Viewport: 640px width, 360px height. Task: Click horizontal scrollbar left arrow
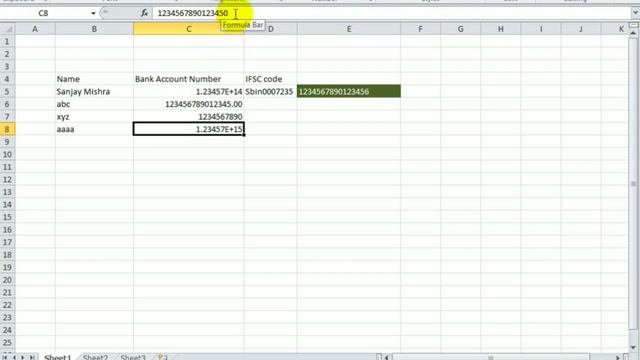[x=387, y=357]
